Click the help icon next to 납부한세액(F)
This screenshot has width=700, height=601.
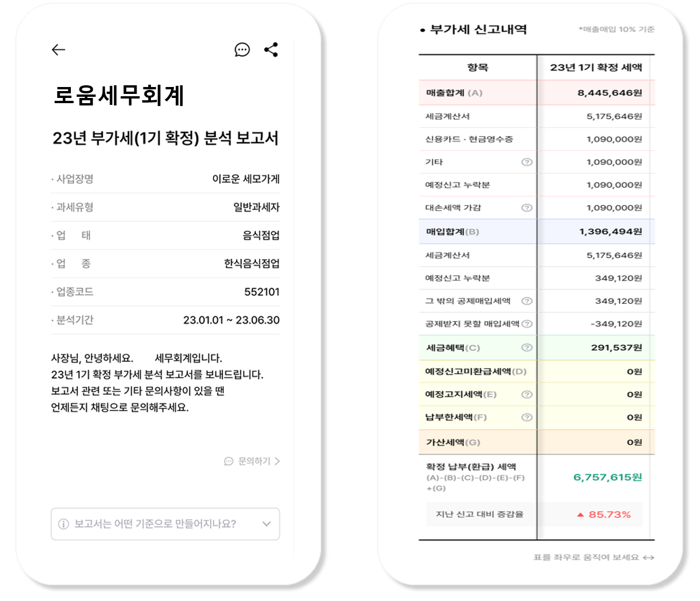click(527, 418)
